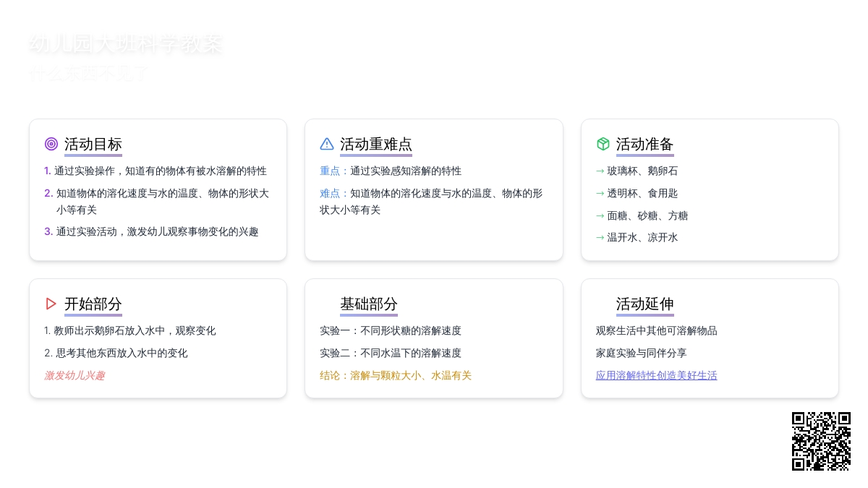Click 实验一：不同形状糖的溶解速度

(391, 330)
